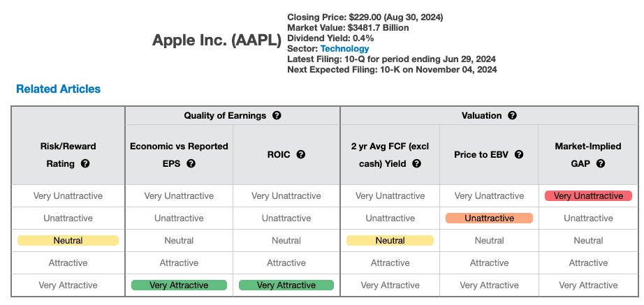Screen dimensions: 644x305
Task: Click orange Unattractive Price to EBV badge
Action: point(489,218)
